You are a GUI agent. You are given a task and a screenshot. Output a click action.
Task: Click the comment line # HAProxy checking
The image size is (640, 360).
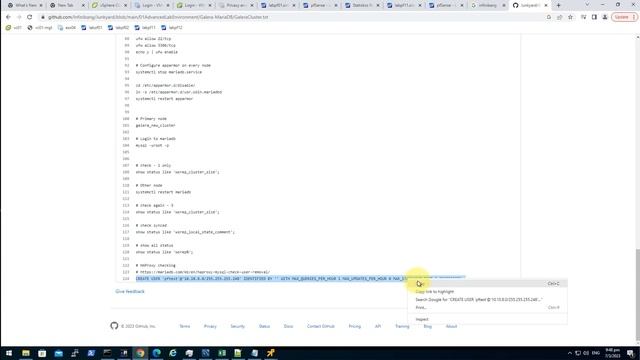point(156,265)
